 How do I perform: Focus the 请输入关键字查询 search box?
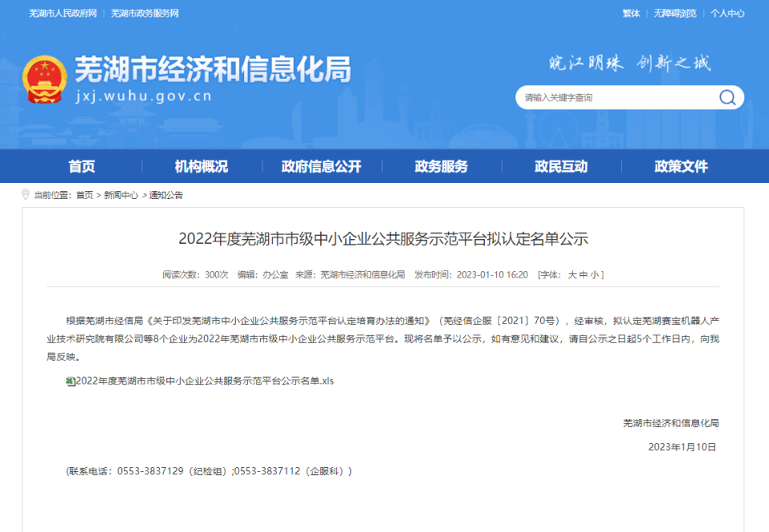tap(614, 98)
